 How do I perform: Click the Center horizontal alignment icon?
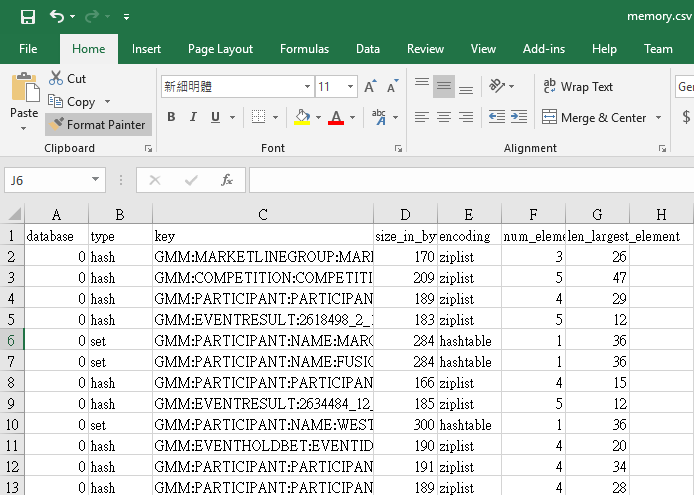click(x=444, y=118)
